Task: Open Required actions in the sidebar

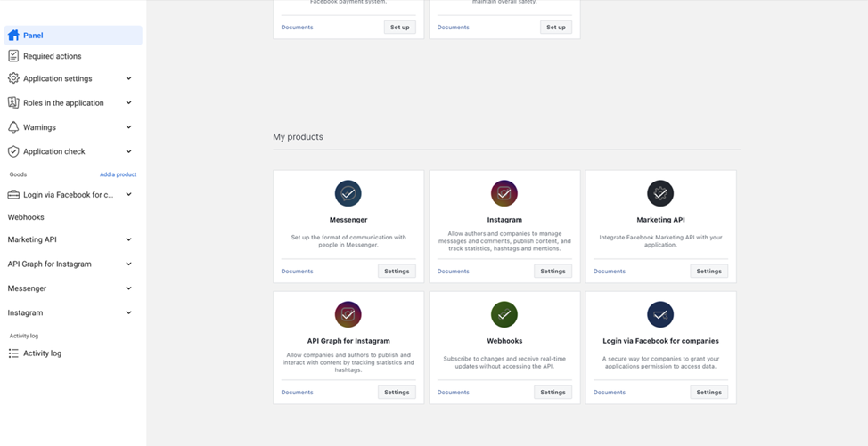Action: (52, 56)
